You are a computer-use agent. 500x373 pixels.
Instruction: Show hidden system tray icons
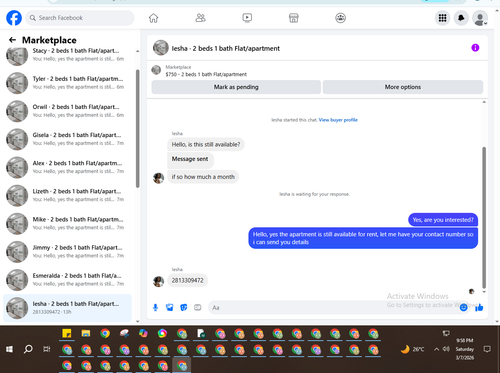tap(436, 349)
